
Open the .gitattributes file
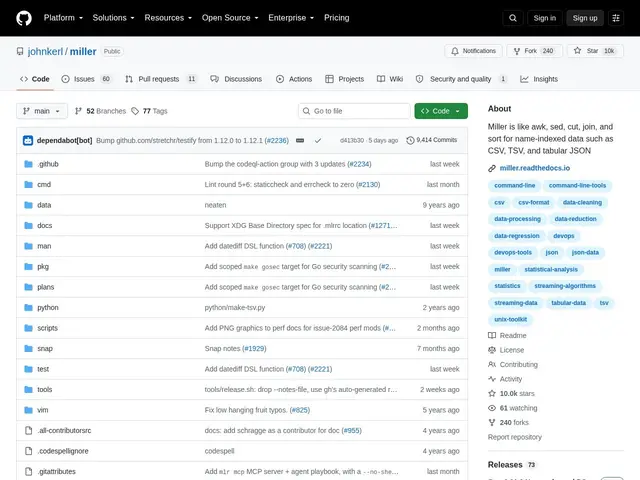pos(57,471)
